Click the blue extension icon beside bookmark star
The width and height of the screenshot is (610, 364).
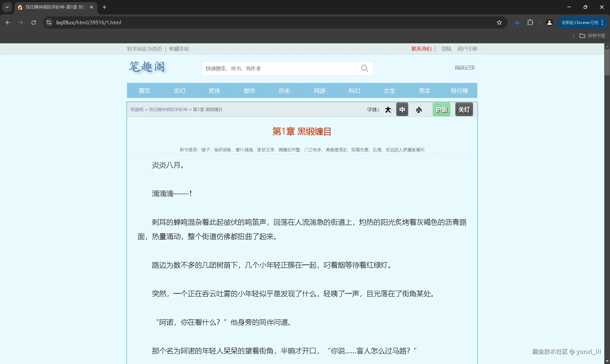pos(517,23)
